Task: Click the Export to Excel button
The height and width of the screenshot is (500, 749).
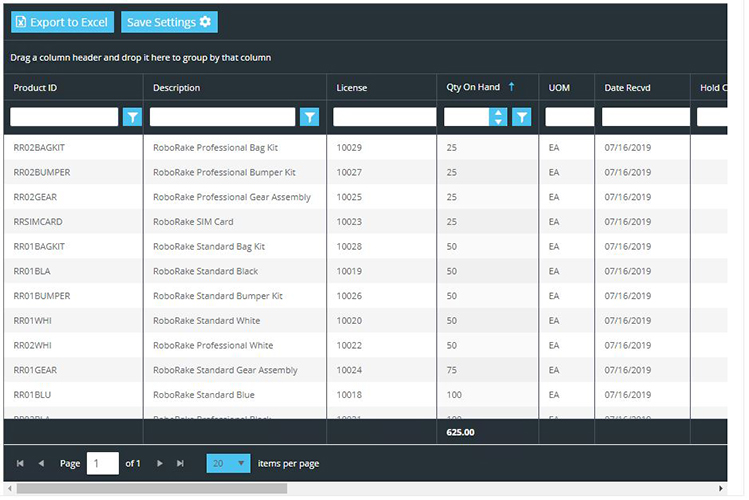Action: coord(63,22)
